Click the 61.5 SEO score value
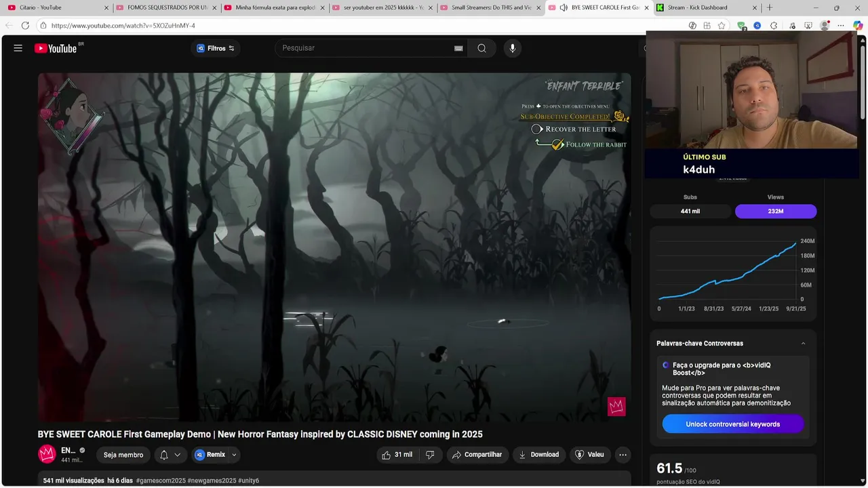This screenshot has width=868, height=488. click(x=669, y=468)
